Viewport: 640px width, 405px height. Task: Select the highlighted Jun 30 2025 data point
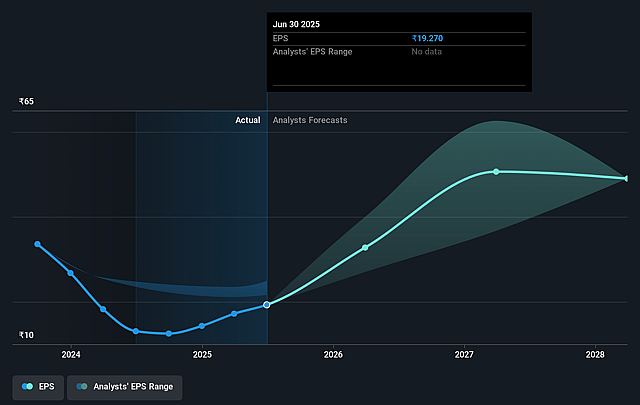[267, 305]
